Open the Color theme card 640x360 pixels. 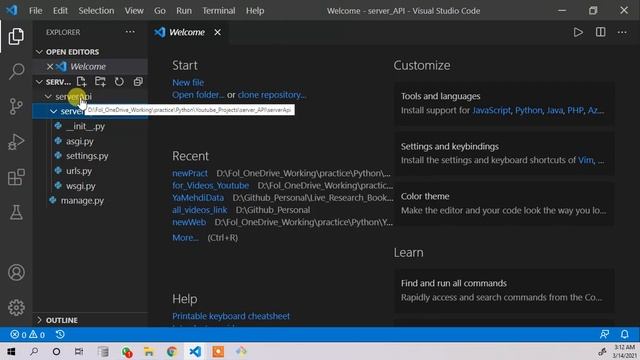pyautogui.click(x=504, y=203)
